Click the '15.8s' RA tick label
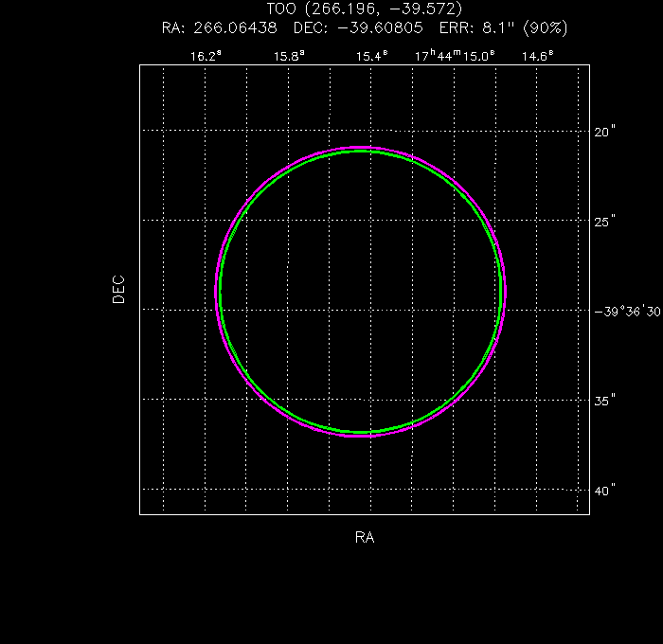 289,56
